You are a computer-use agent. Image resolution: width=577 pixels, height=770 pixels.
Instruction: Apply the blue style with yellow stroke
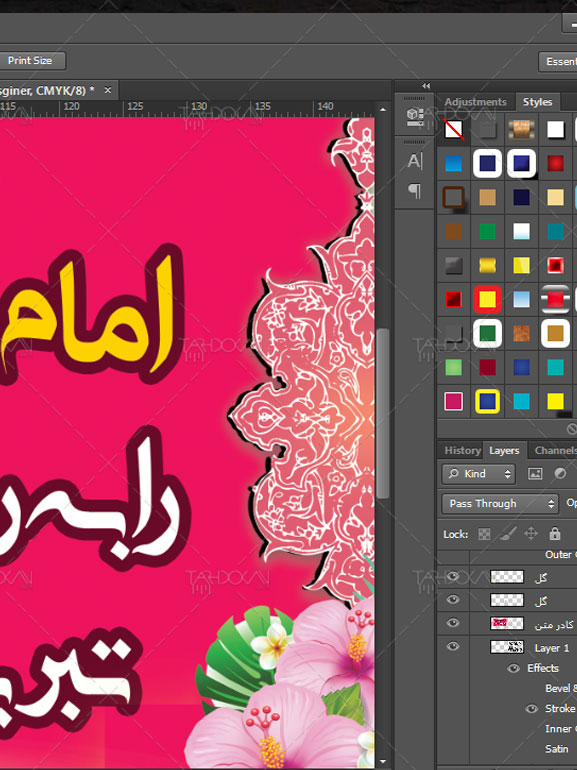(x=487, y=401)
